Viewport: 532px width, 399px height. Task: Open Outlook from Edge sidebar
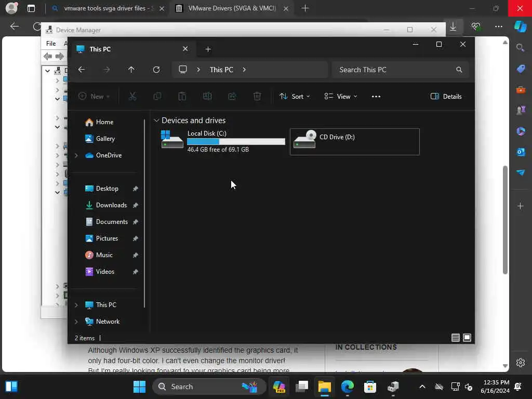[521, 152]
